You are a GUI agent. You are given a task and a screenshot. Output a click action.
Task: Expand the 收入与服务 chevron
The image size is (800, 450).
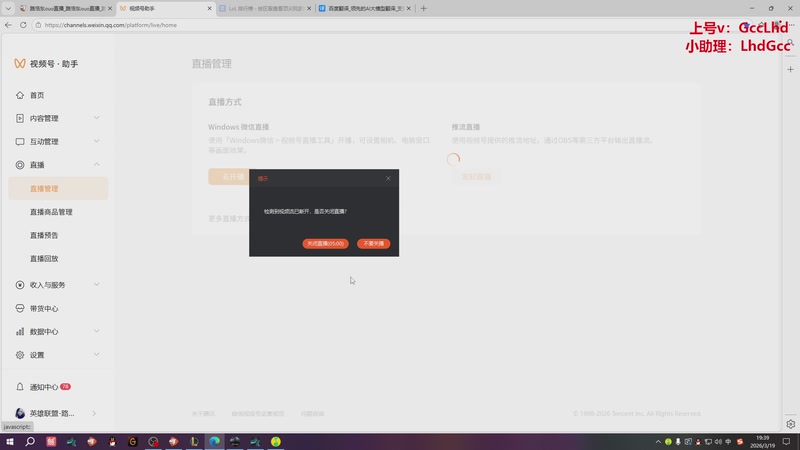point(96,285)
